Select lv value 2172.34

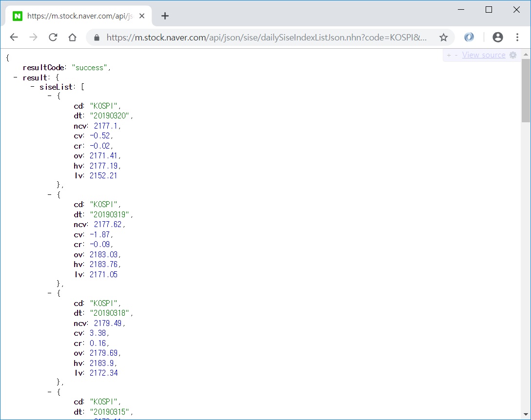104,373
